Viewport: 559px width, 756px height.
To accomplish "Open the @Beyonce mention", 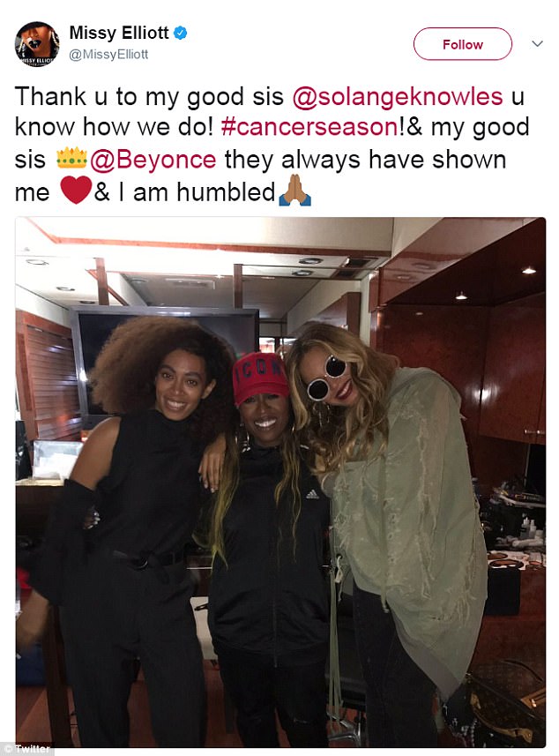I will (153, 160).
